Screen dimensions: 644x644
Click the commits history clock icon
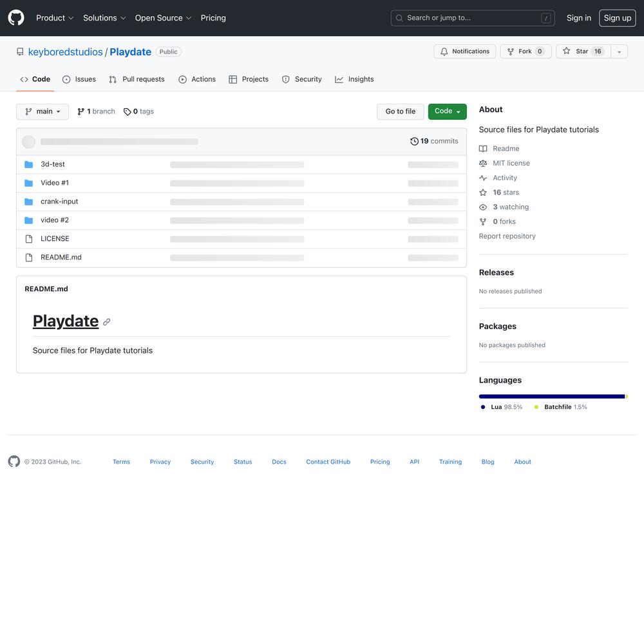414,141
